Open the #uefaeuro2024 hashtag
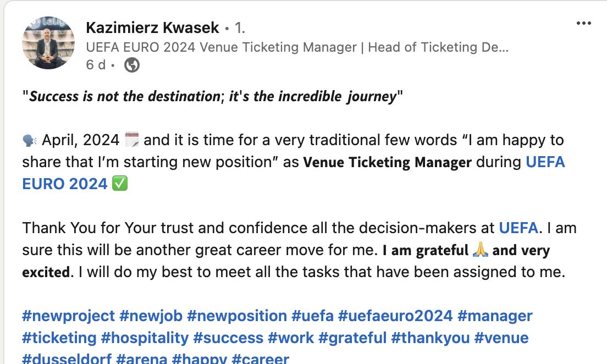The height and width of the screenshot is (364, 607). pos(395,316)
